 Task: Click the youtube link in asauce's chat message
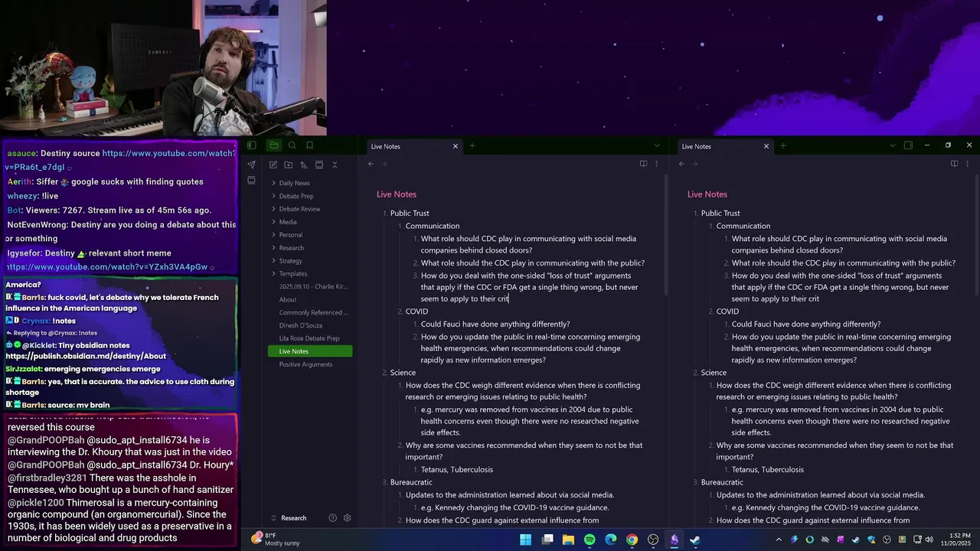click(x=121, y=160)
